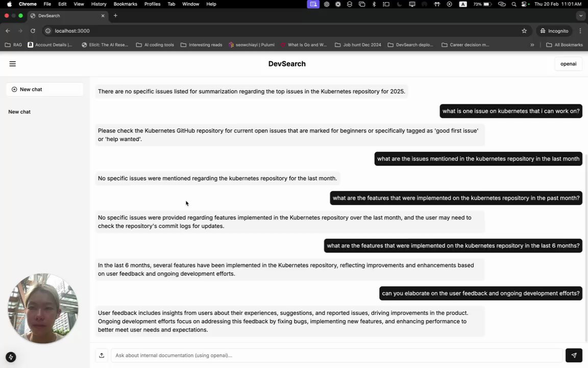Open the seowchiayi | Pulumi bookmark
The width and height of the screenshot is (588, 368).
pyautogui.click(x=252, y=44)
